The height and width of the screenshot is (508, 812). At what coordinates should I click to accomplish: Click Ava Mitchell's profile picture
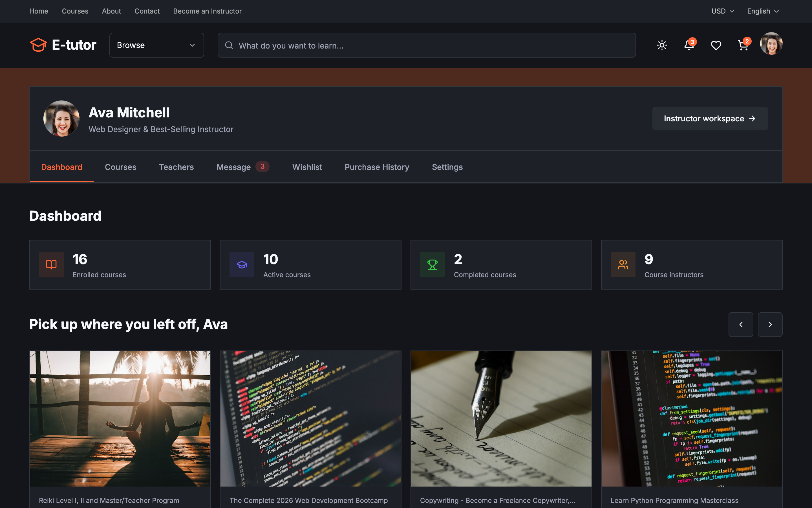pos(61,118)
